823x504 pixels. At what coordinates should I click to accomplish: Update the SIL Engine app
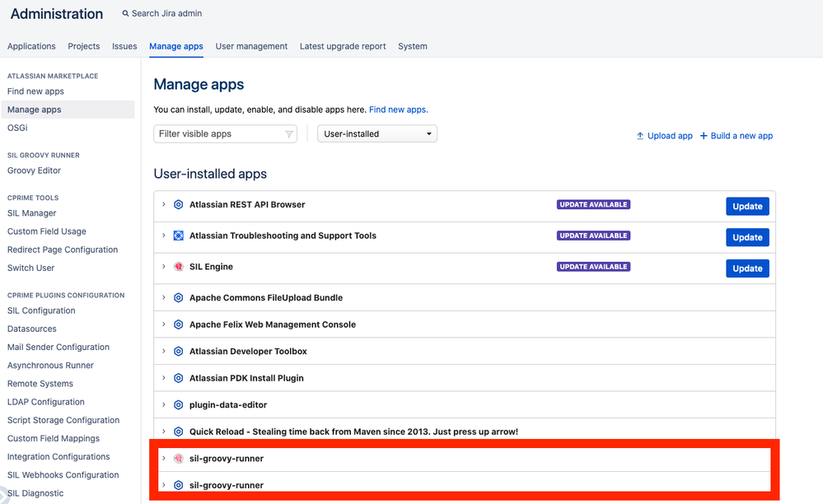point(747,268)
